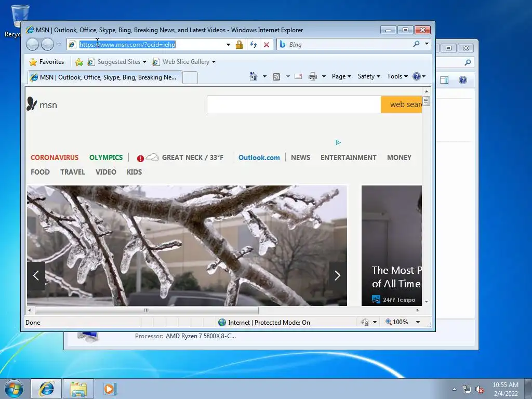Click Internet Protected Mode status zone

[x=264, y=322]
